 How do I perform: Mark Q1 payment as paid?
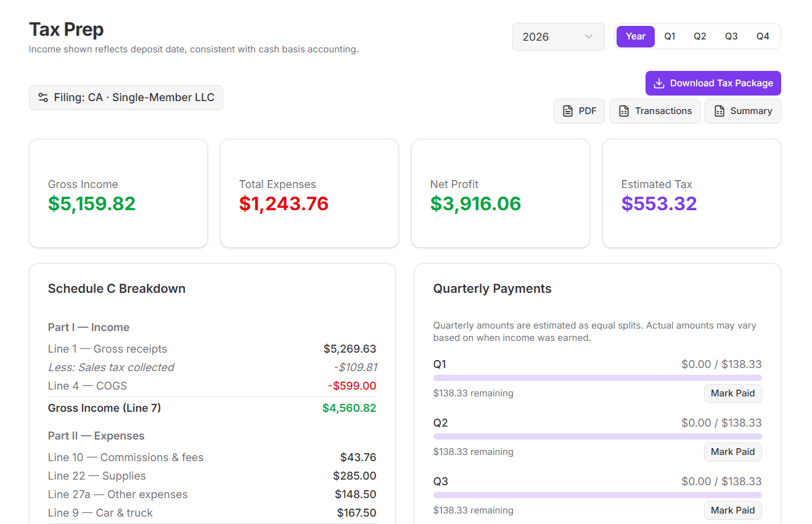point(732,393)
